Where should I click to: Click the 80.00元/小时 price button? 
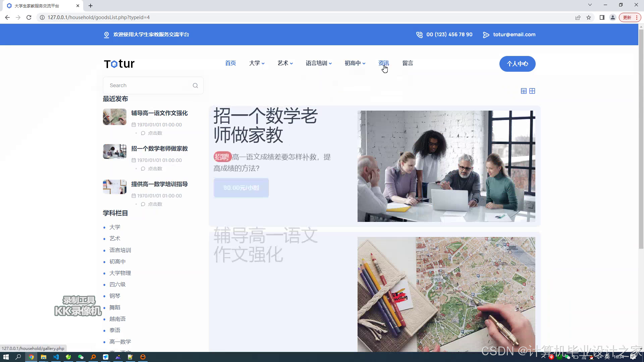241,188
